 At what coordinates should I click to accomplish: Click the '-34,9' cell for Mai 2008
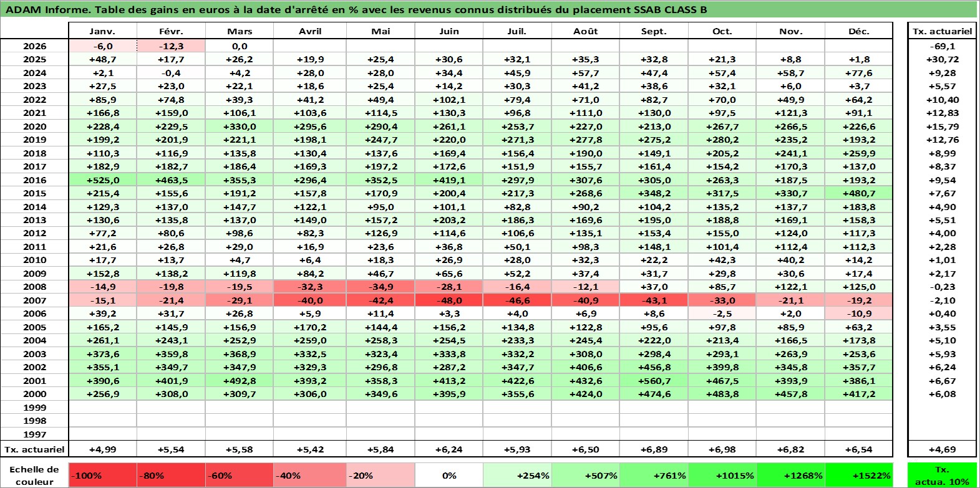(380, 287)
